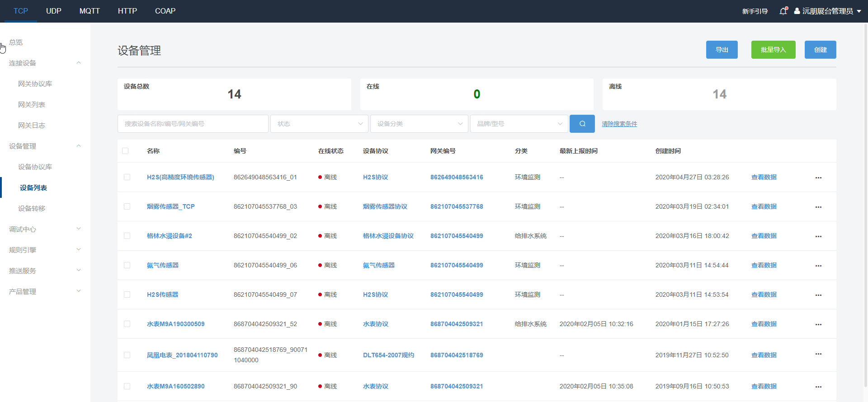The width and height of the screenshot is (868, 402).
Task: Click the green 批量导入 button
Action: coord(773,50)
